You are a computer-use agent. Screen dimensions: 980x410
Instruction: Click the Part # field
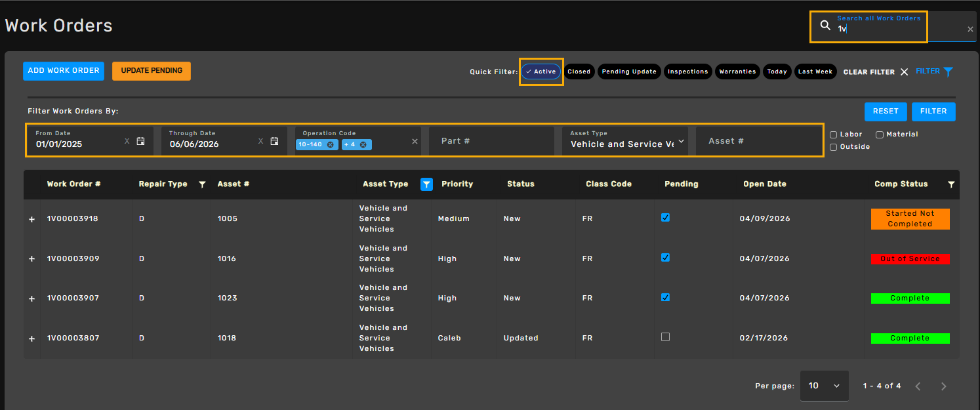point(491,141)
